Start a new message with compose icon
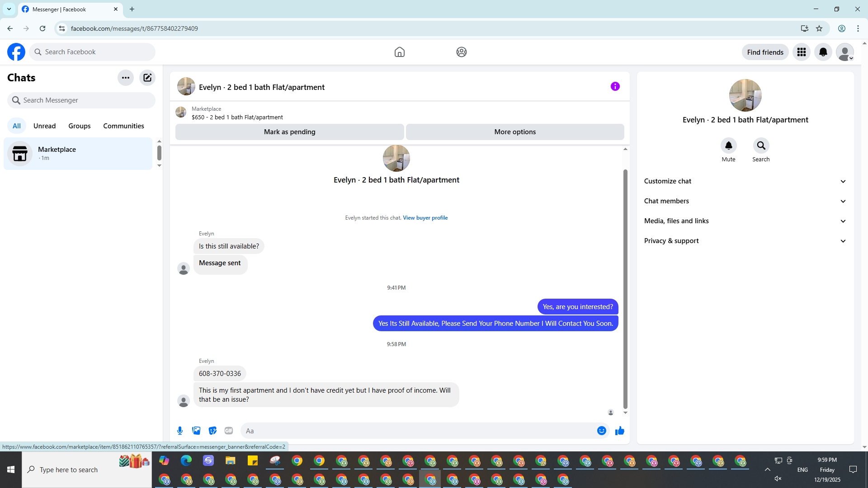868x488 pixels. 147,78
